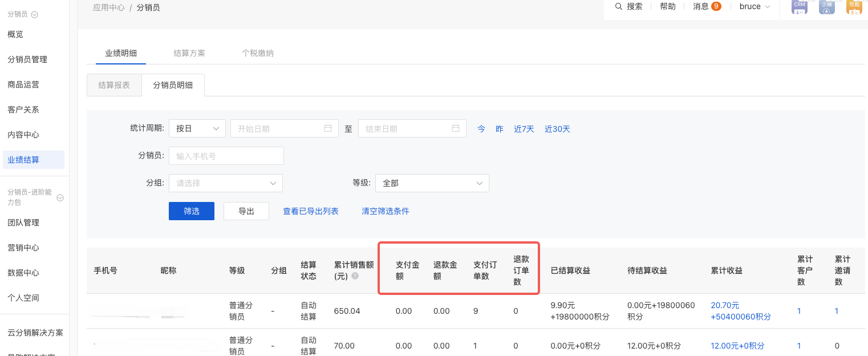Expand the 统计周期 按日 dropdown

tap(197, 128)
